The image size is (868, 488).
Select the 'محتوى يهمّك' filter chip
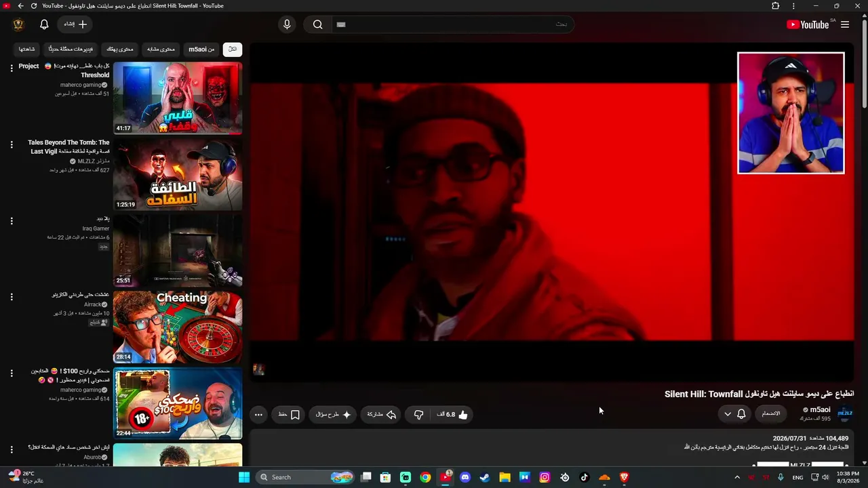[120, 49]
